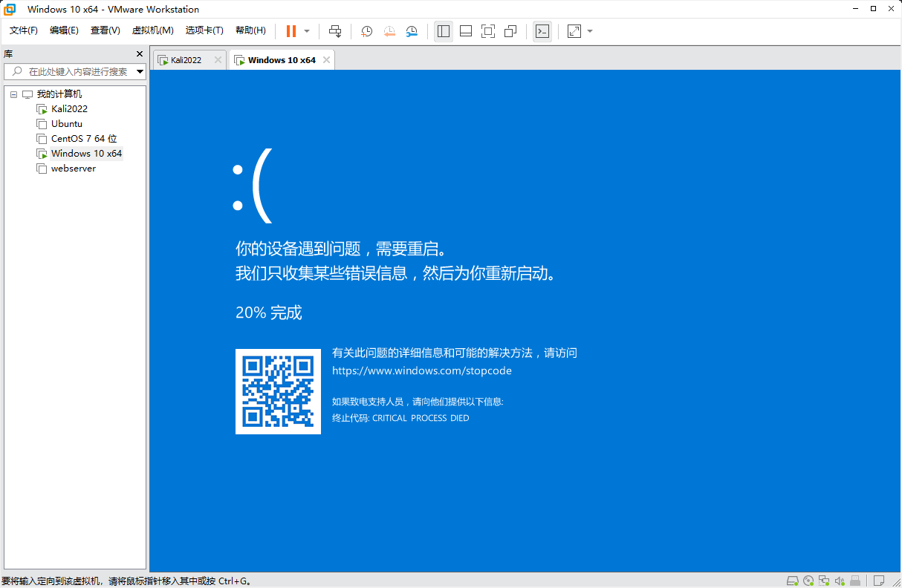902x588 pixels.
Task: Click the Unity mode icon
Action: point(510,31)
